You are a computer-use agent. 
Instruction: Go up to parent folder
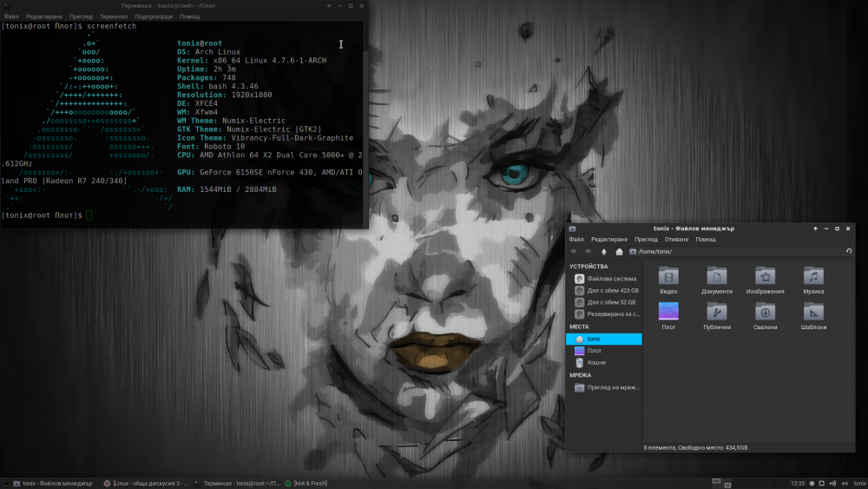[x=604, y=251]
